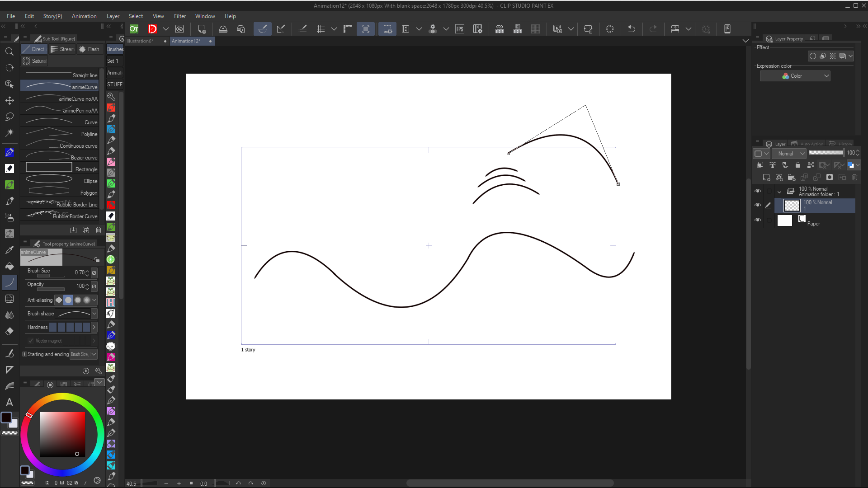Viewport: 868px width, 488px height.
Task: Open the Expression color dropdown
Action: click(x=795, y=76)
